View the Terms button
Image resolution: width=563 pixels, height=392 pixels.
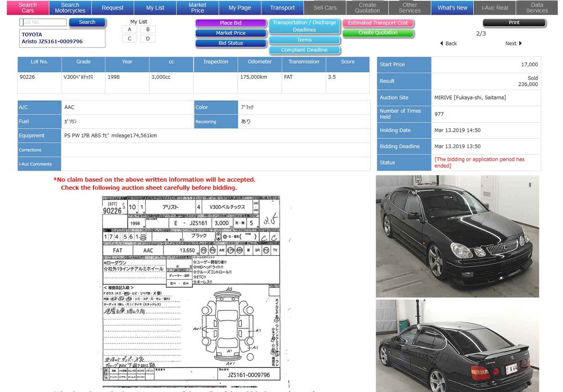pyautogui.click(x=304, y=40)
